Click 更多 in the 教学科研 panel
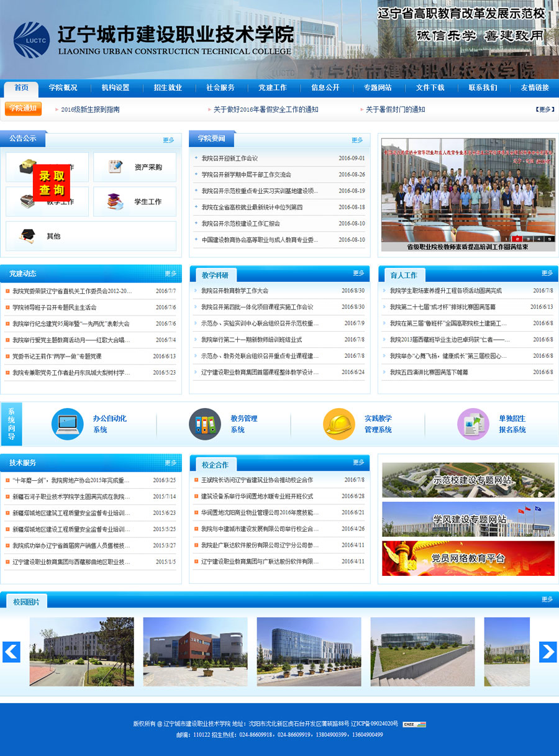The height and width of the screenshot is (756, 559). point(359,273)
